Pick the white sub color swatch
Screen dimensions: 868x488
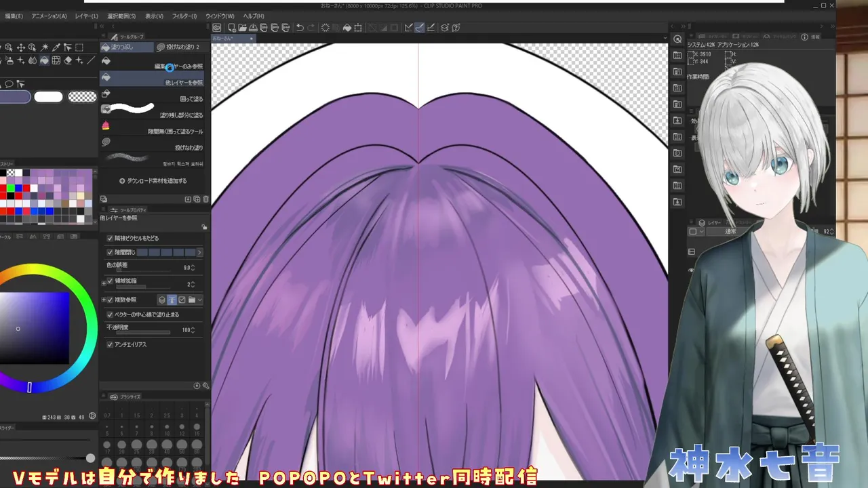pos(48,97)
